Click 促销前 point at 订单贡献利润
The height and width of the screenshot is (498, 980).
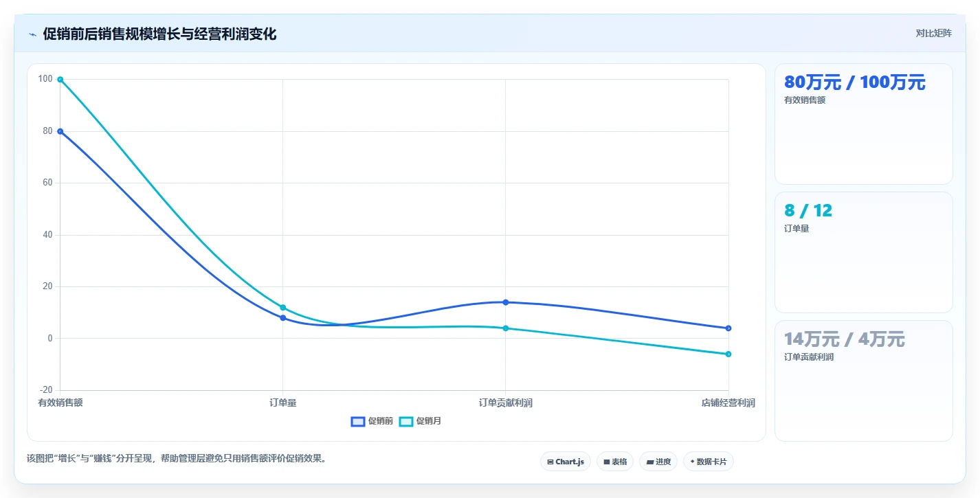pyautogui.click(x=505, y=302)
